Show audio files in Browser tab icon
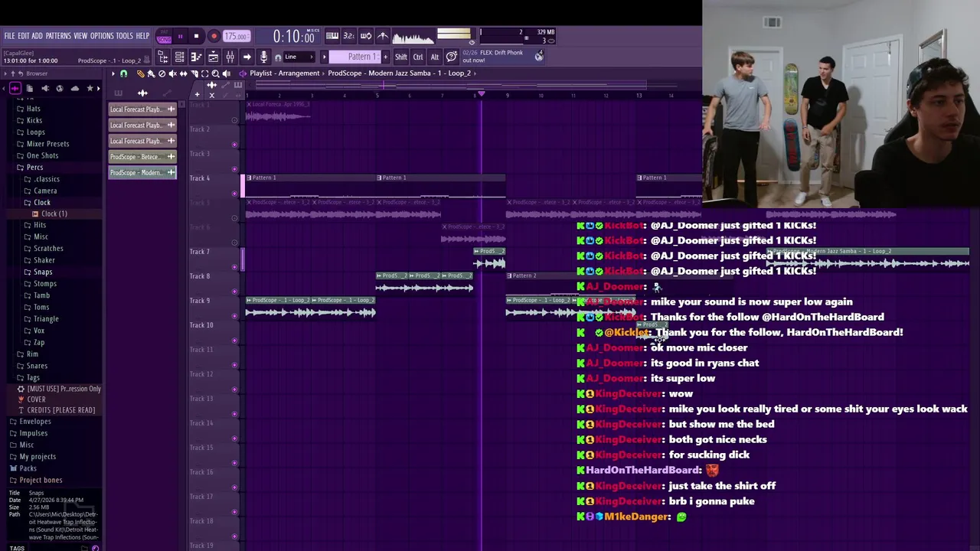 (15, 88)
